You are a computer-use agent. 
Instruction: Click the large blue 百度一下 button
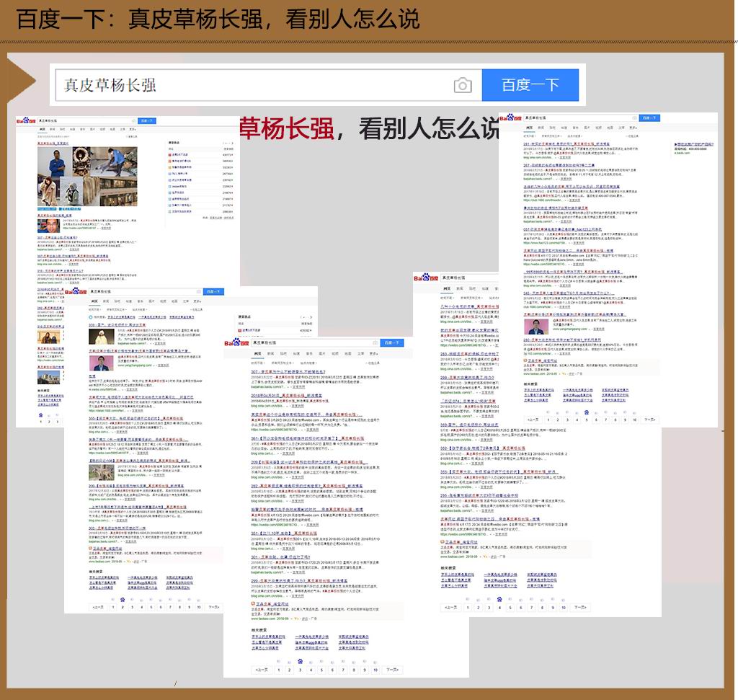coord(530,85)
